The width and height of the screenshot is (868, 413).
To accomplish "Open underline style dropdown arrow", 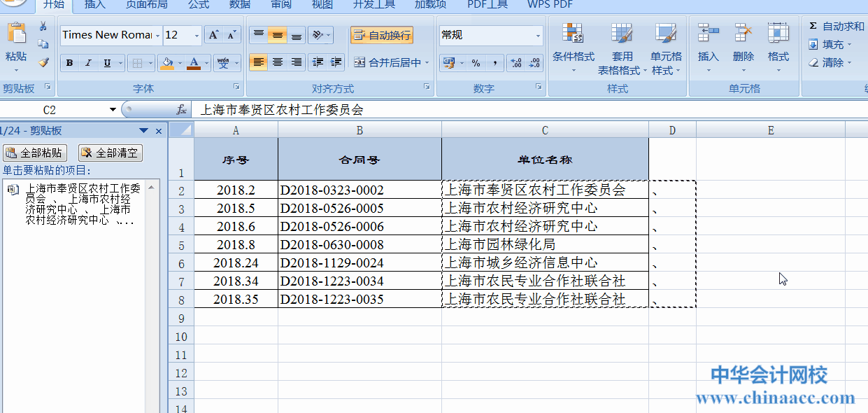I will 121,63.
